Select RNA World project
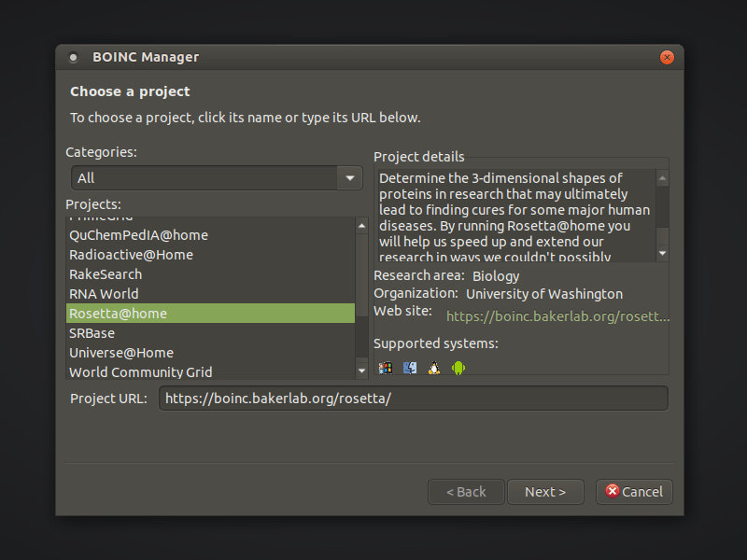This screenshot has height=560, width=747. tap(211, 294)
